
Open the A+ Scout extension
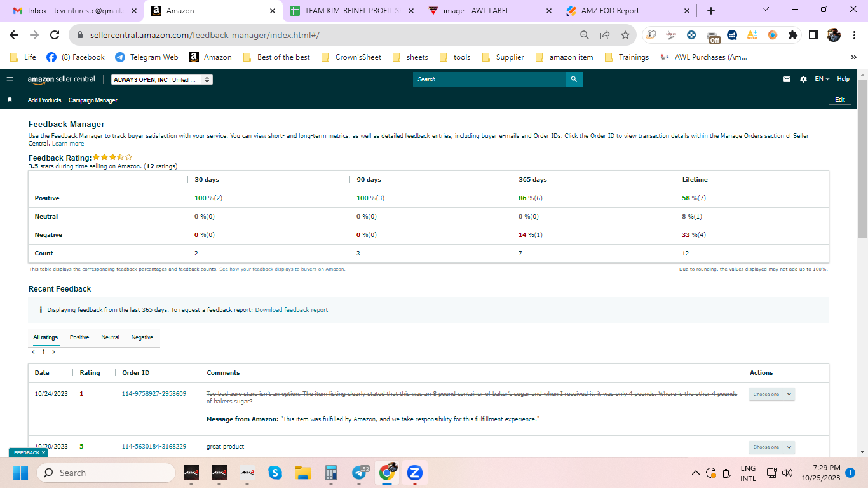(752, 35)
